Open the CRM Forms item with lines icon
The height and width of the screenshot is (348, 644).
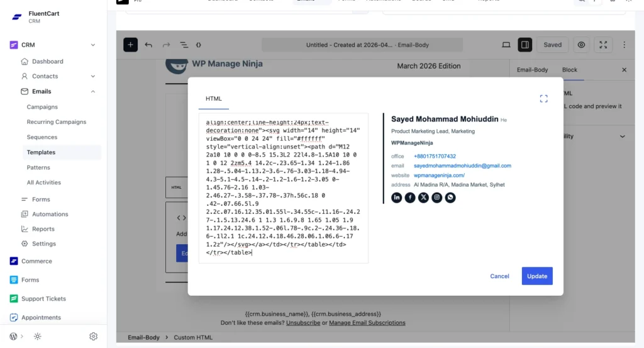41,199
